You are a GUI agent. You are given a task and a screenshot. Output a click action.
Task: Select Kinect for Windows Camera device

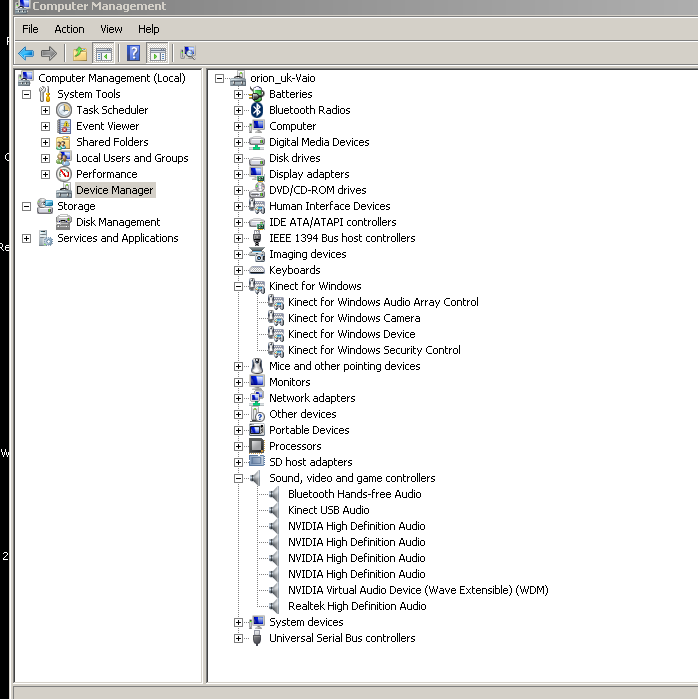pyautogui.click(x=354, y=318)
